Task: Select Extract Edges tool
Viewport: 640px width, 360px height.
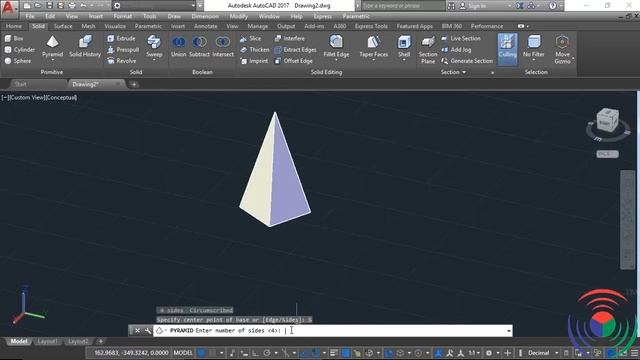Action: (x=295, y=50)
